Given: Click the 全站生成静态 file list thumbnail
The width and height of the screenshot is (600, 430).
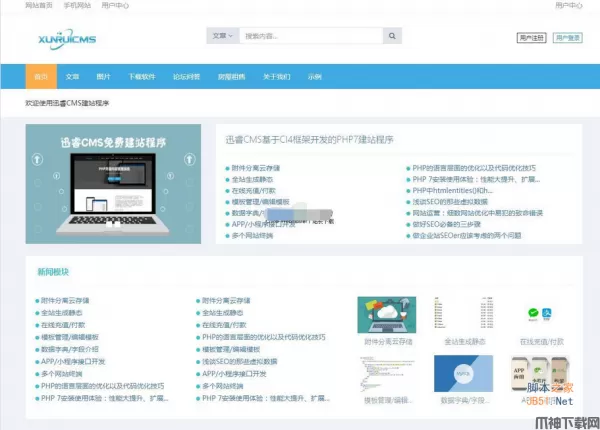Looking at the screenshot, I should click(464, 313).
